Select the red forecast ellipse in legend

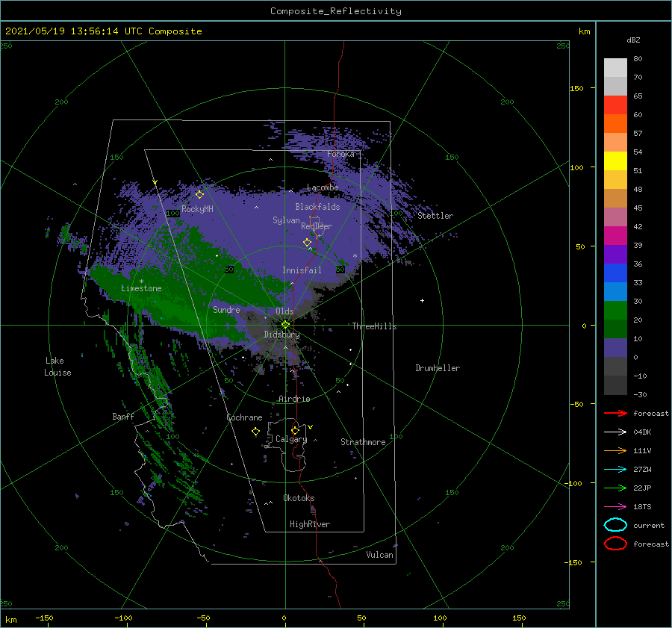coord(615,544)
